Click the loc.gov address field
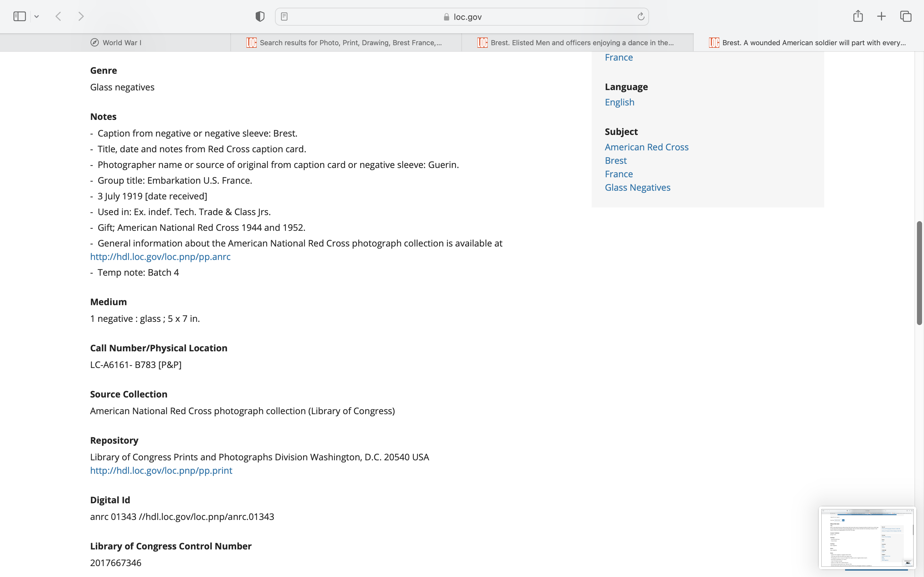 click(462, 17)
